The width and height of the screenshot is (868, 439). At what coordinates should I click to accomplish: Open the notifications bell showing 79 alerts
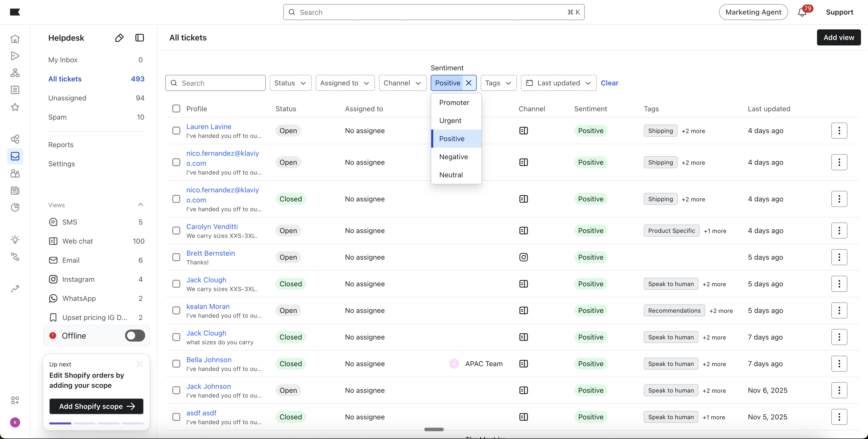coord(802,12)
